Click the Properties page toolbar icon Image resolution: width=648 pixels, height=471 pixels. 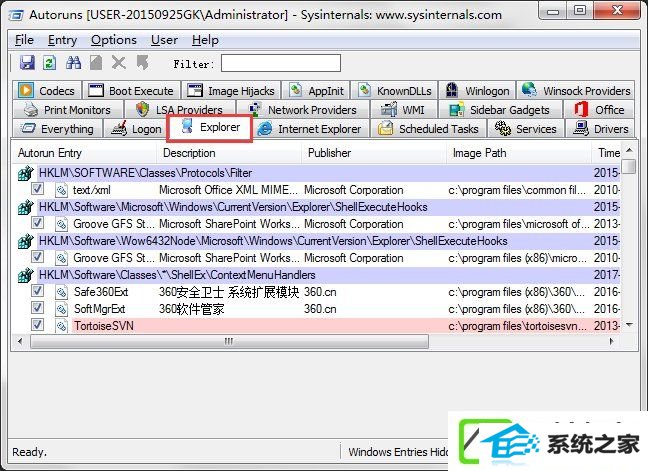click(96, 63)
